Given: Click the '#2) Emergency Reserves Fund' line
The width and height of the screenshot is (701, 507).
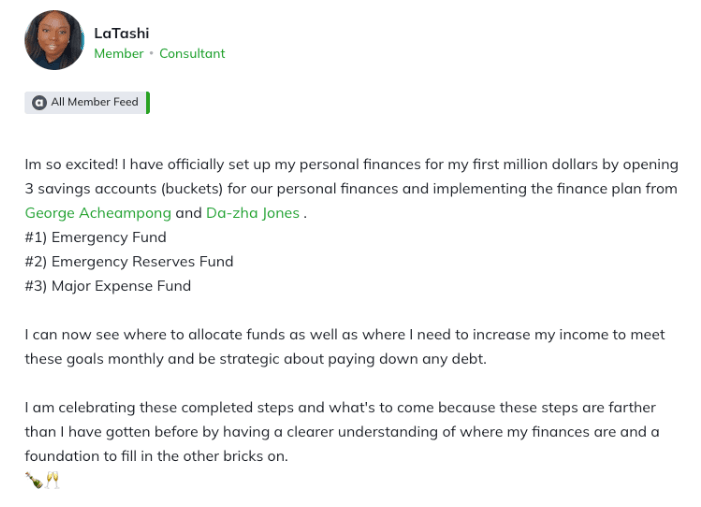Looking at the screenshot, I should click(x=129, y=261).
